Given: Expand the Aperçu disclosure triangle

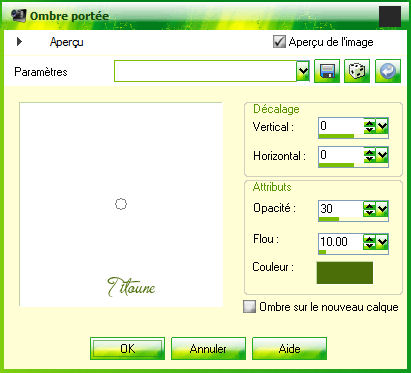Looking at the screenshot, I should tap(19, 42).
